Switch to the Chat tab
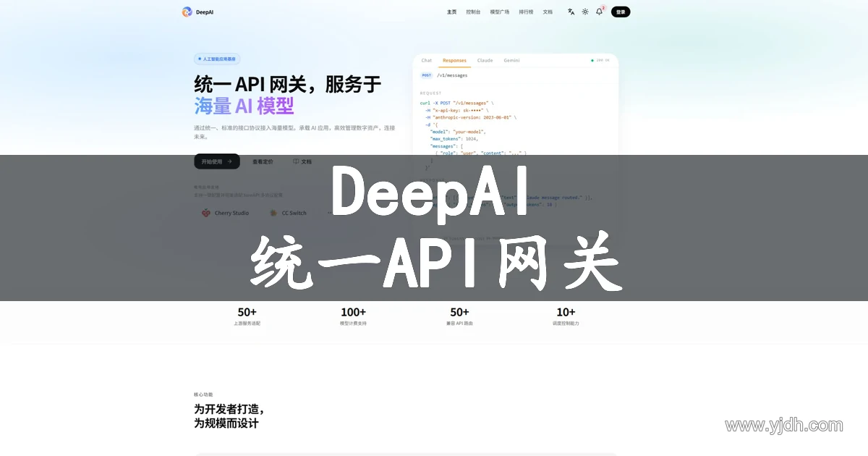This screenshot has height=456, width=868. [x=427, y=61]
